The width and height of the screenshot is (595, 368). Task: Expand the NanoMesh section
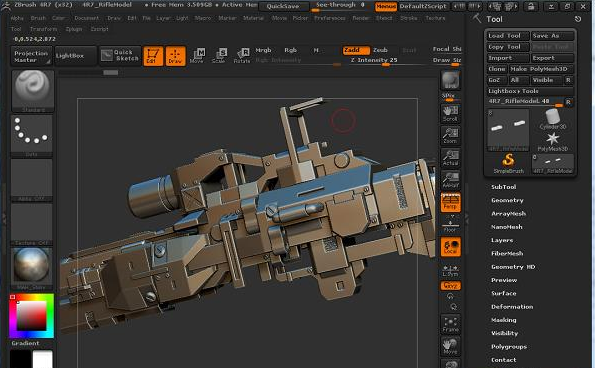pyautogui.click(x=507, y=227)
